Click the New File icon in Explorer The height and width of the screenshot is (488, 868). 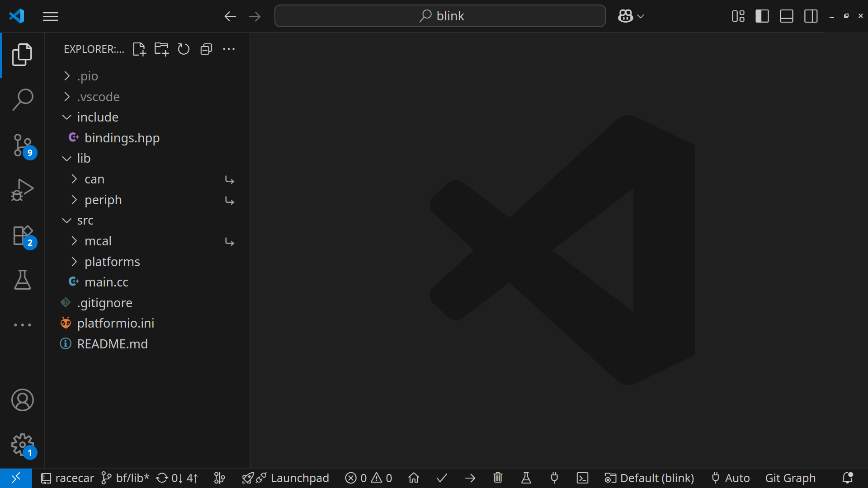pyautogui.click(x=139, y=49)
